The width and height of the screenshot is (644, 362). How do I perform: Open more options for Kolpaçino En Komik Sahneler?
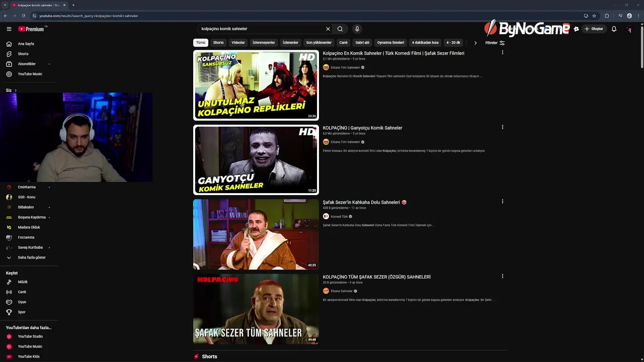pos(502,52)
